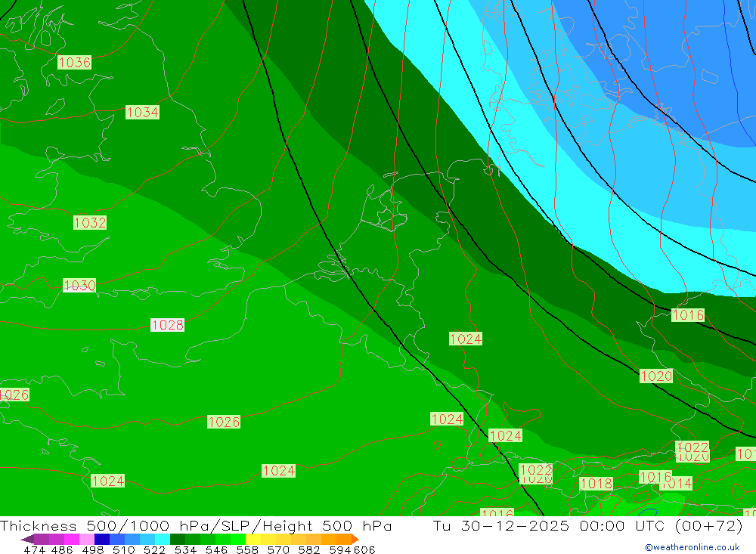Pick the pure yellow legend swatch
The height and width of the screenshot is (554, 756).
coord(253,539)
